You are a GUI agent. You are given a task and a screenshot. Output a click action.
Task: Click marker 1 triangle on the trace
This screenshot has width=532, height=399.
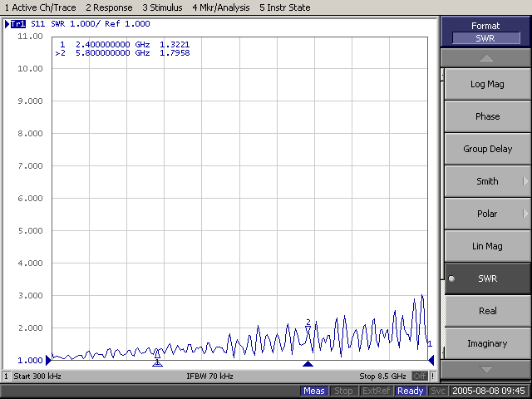pos(157,353)
